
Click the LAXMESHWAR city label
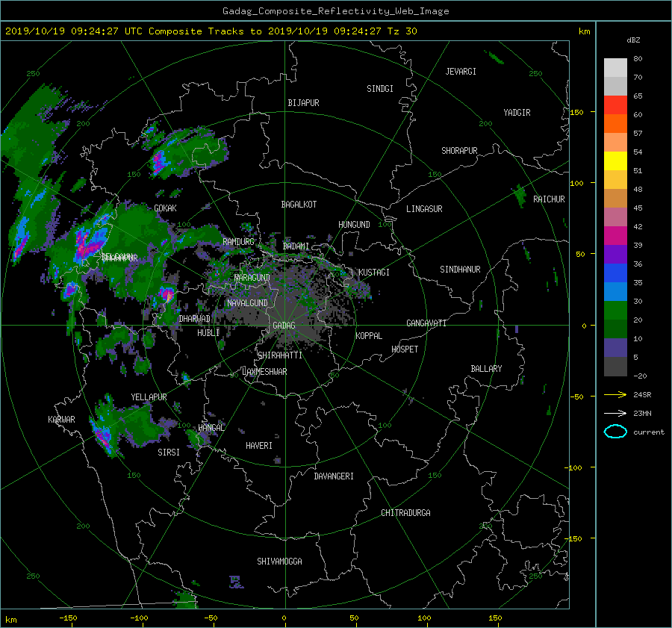click(x=264, y=372)
